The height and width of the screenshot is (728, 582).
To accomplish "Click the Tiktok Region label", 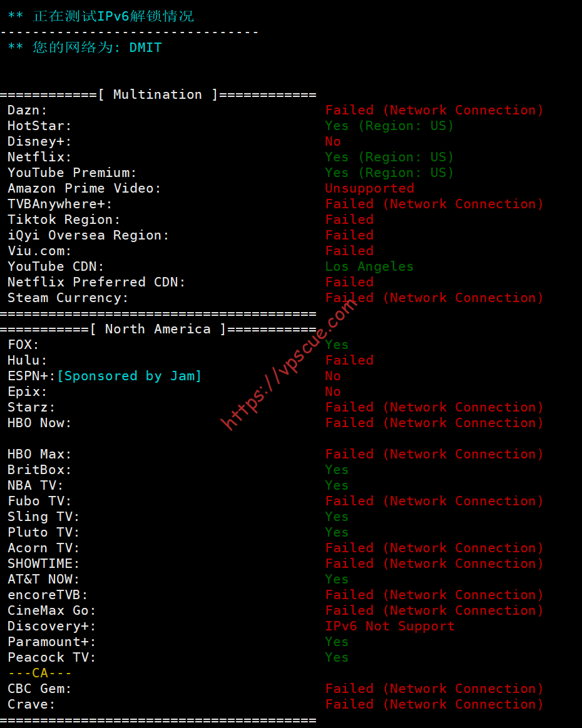I will point(64,220).
